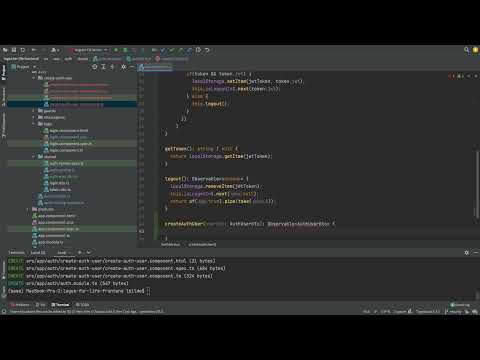Click the Reload from disk toolbar icon
This screenshot has width=480, height=360.
pyautogui.click(x=23, y=50)
